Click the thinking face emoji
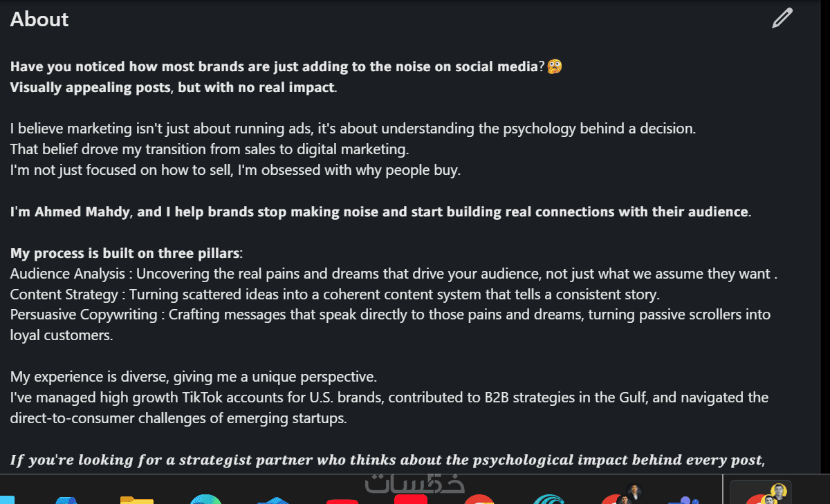 coord(554,66)
